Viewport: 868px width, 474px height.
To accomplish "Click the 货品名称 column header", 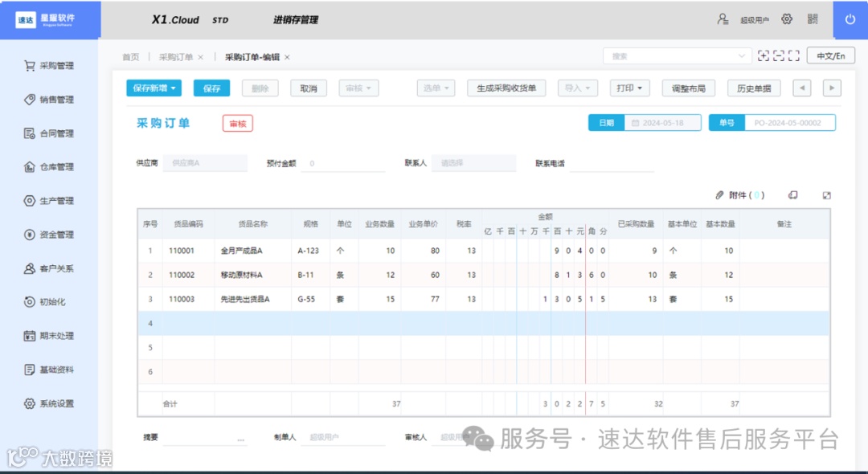I will tap(253, 224).
